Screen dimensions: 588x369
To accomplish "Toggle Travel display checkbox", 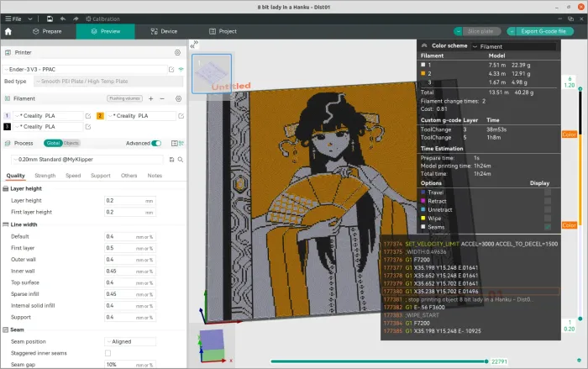I will 548,192.
